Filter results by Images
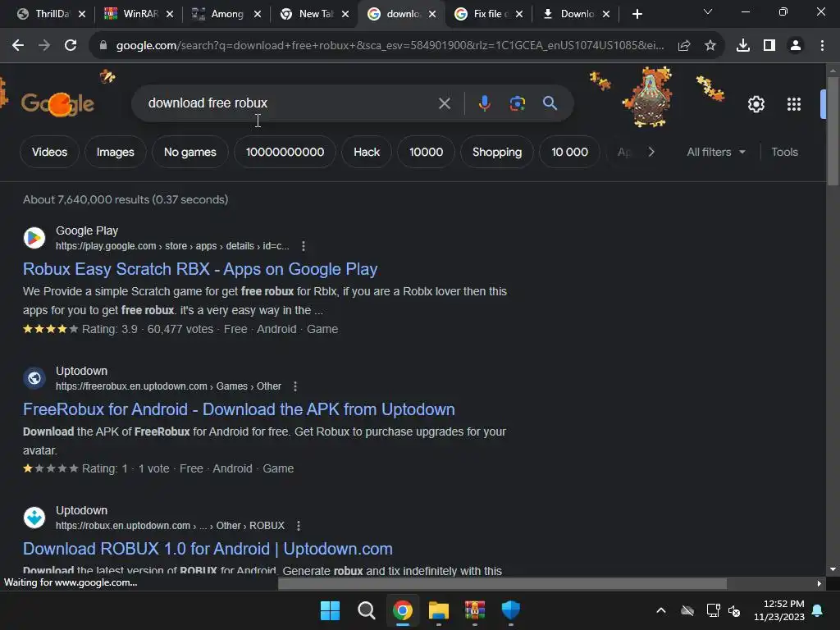This screenshot has height=630, width=840. (x=115, y=152)
